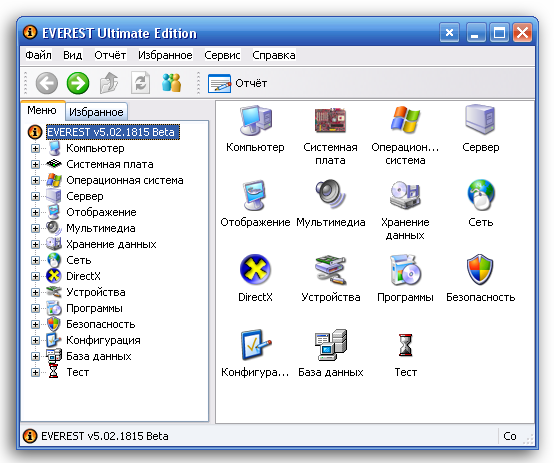Open the Сервис menu

coord(222,55)
